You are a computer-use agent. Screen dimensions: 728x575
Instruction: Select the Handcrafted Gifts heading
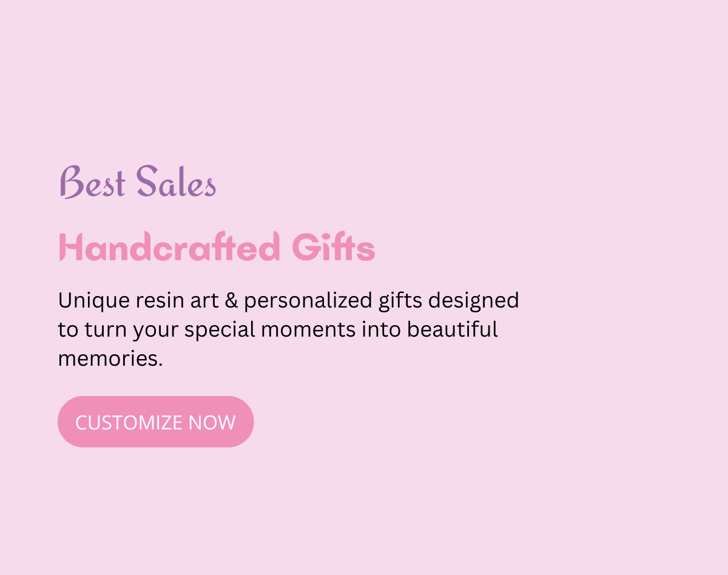(x=217, y=247)
